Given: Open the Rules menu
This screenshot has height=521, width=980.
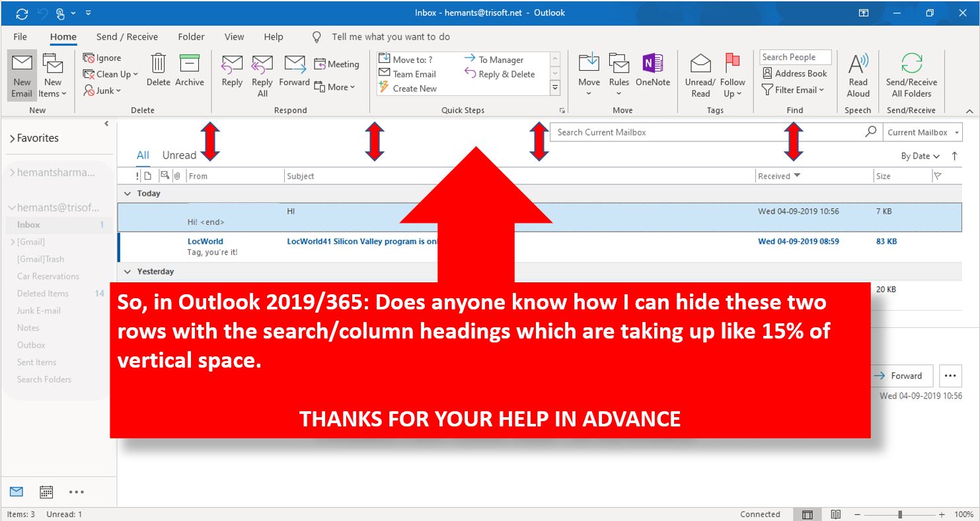Looking at the screenshot, I should pyautogui.click(x=619, y=75).
